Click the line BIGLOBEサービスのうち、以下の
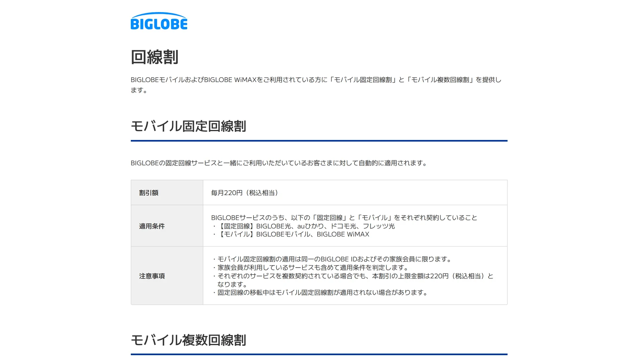 tap(344, 218)
